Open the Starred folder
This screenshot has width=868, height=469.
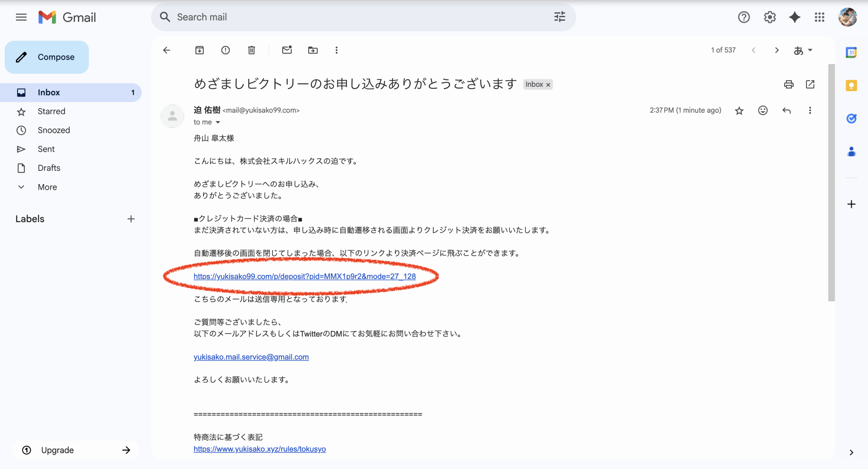coord(71,111)
